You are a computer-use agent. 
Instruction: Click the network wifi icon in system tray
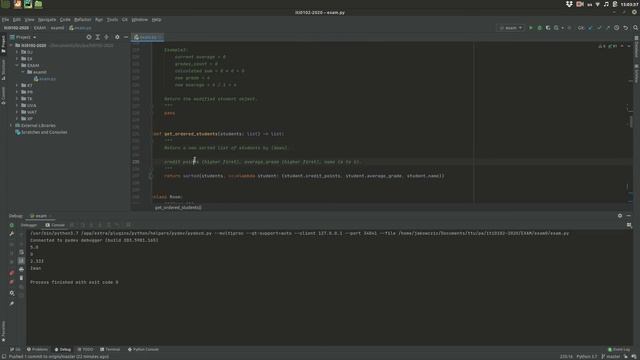click(x=598, y=4)
